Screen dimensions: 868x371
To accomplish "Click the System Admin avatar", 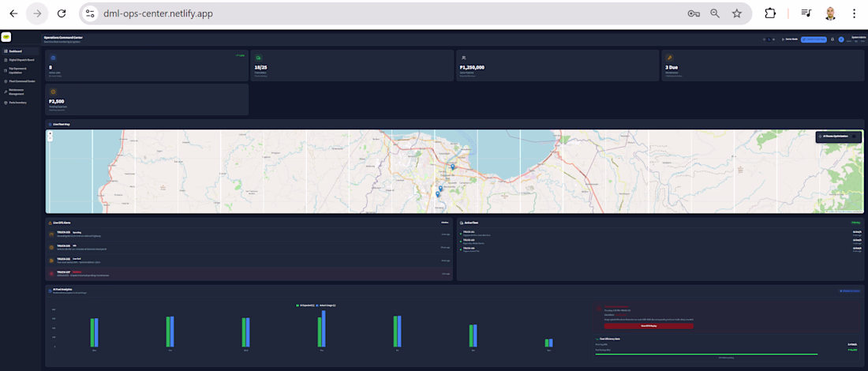I will pyautogui.click(x=841, y=39).
